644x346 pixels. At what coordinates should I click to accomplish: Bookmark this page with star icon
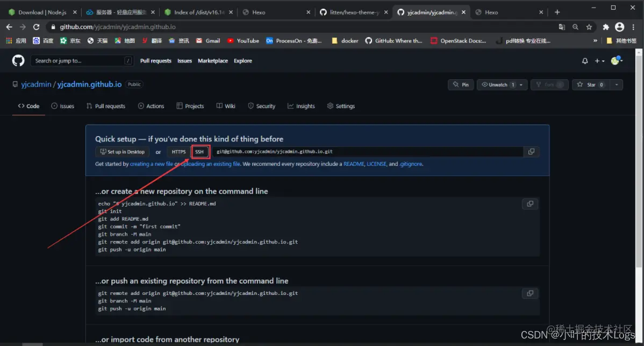click(x=589, y=27)
